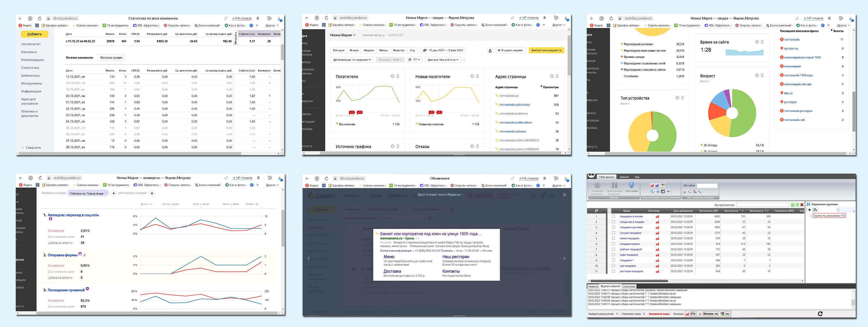Screen dimensions: 868x327
Task: Click the Стоп-слова shield icon
Action: pos(631,185)
